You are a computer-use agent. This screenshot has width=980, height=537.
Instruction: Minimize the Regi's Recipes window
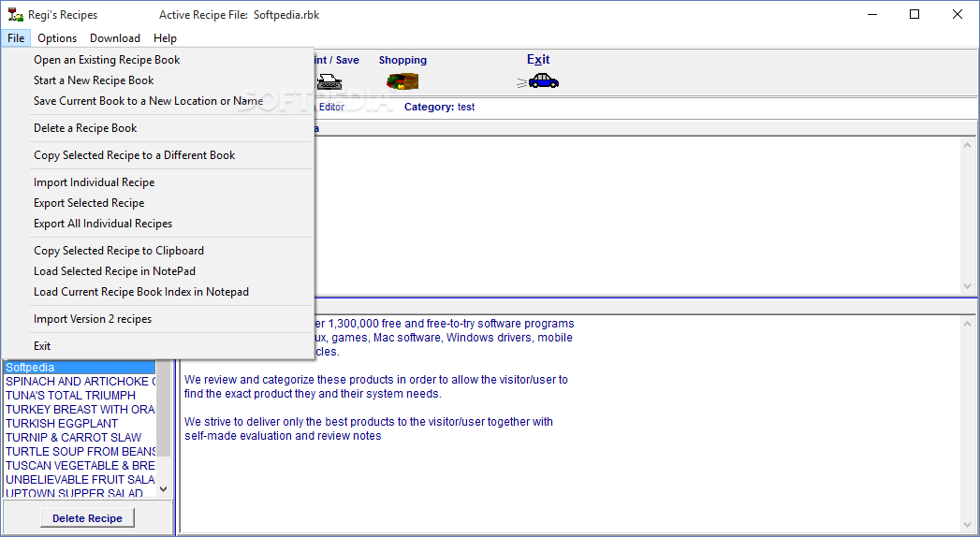(871, 14)
